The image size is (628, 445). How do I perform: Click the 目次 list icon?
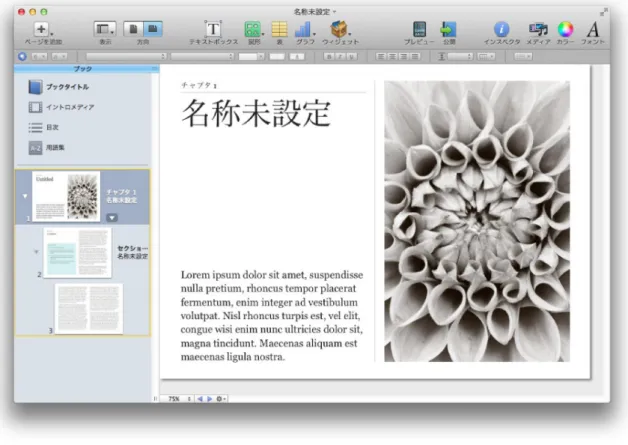(x=35, y=127)
